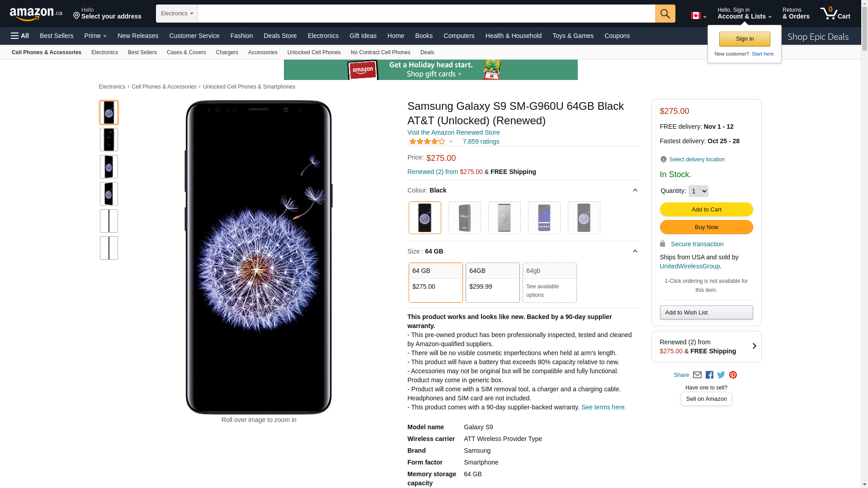Open the All hamburger menu
Image resolution: width=868 pixels, height=488 pixels.
(20, 36)
